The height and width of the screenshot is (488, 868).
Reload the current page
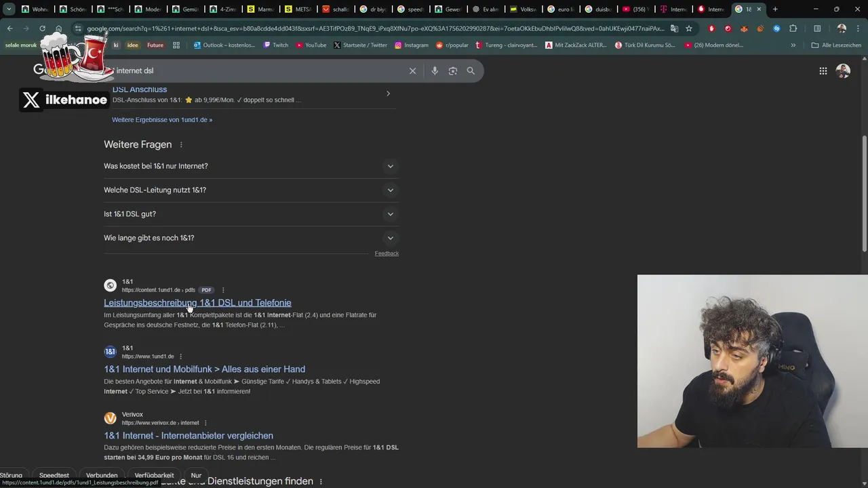pyautogui.click(x=42, y=28)
